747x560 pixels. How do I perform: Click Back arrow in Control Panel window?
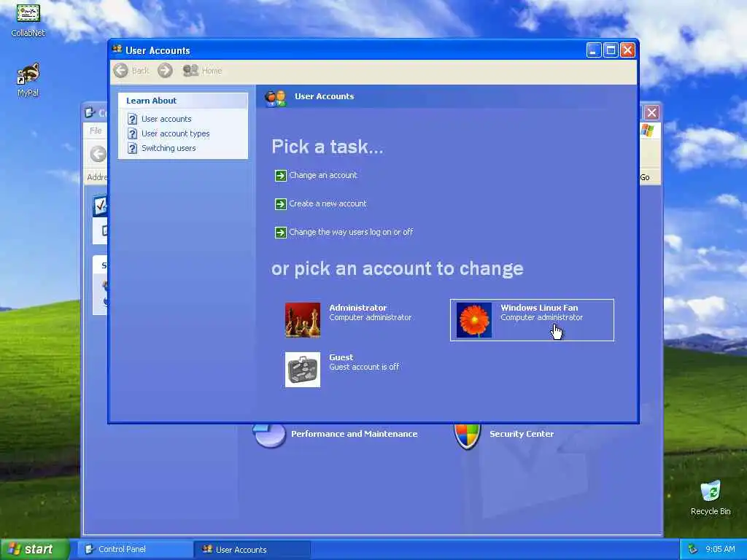[98, 155]
